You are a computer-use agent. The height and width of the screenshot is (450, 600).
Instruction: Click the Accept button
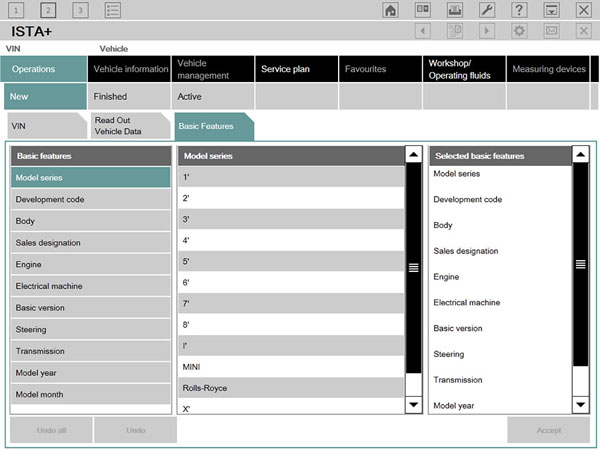tap(548, 430)
